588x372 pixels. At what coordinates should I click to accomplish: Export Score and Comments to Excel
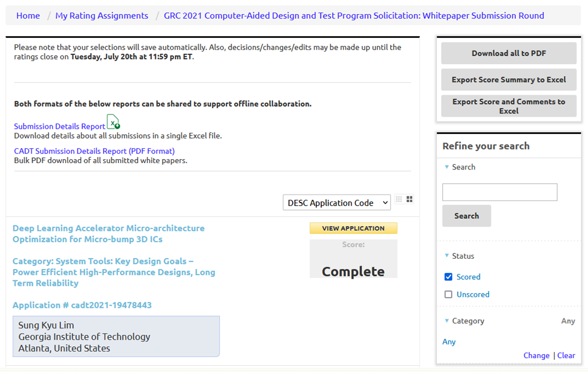pyautogui.click(x=508, y=106)
